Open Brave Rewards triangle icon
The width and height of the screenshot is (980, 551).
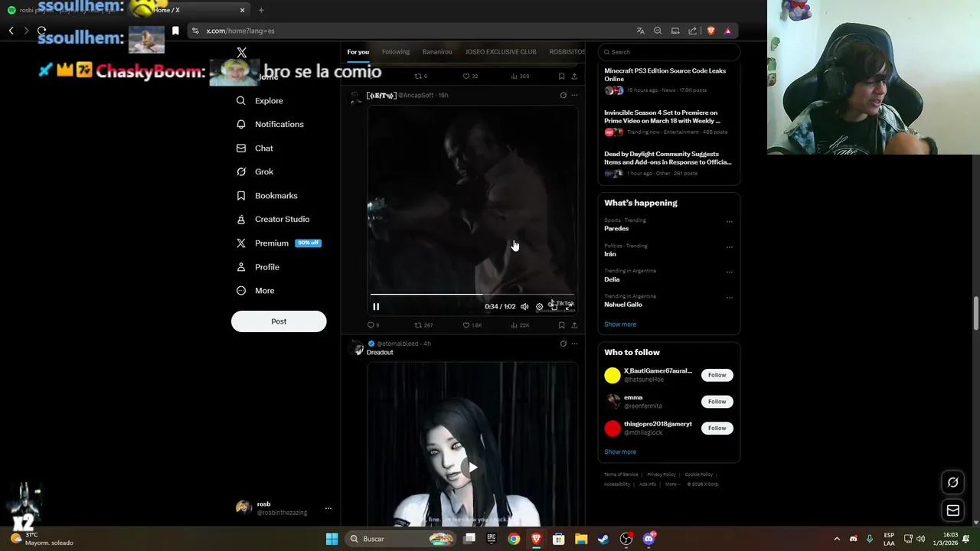(x=727, y=31)
